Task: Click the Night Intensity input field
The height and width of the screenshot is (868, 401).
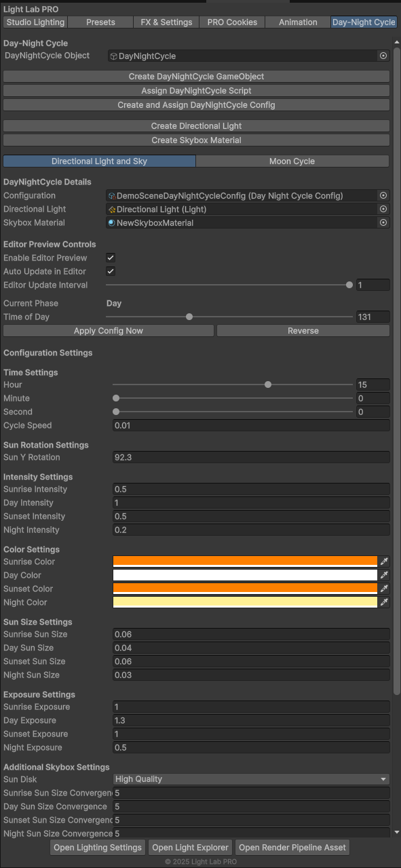Action: tap(251, 530)
